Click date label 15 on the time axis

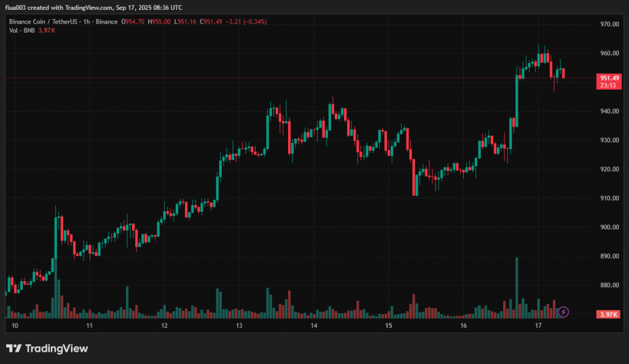388,326
